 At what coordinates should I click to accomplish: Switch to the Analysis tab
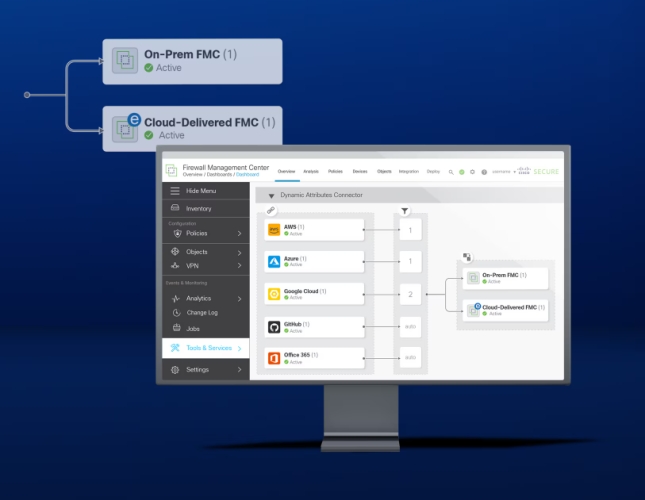pyautogui.click(x=311, y=171)
